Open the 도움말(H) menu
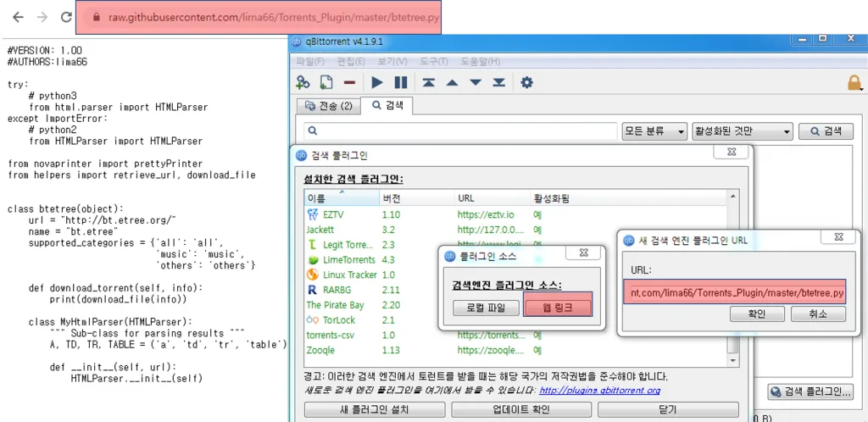The width and height of the screenshot is (868, 422). point(481,61)
